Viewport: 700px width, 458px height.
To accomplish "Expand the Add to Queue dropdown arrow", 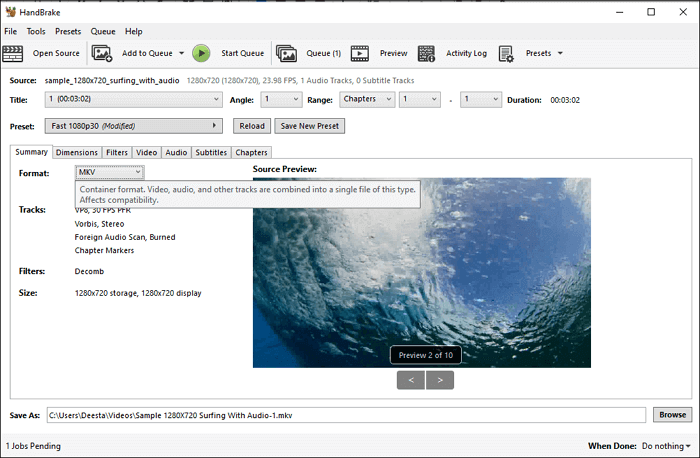I will point(181,53).
